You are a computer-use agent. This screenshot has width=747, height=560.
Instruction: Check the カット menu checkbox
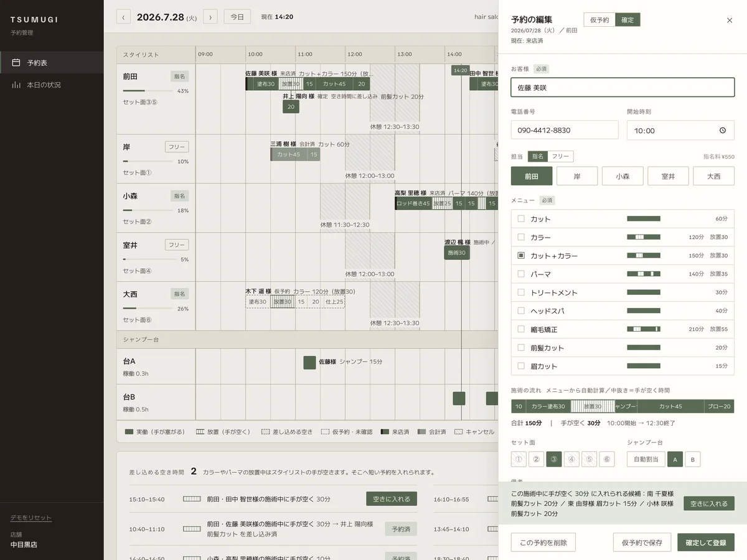pyautogui.click(x=521, y=219)
